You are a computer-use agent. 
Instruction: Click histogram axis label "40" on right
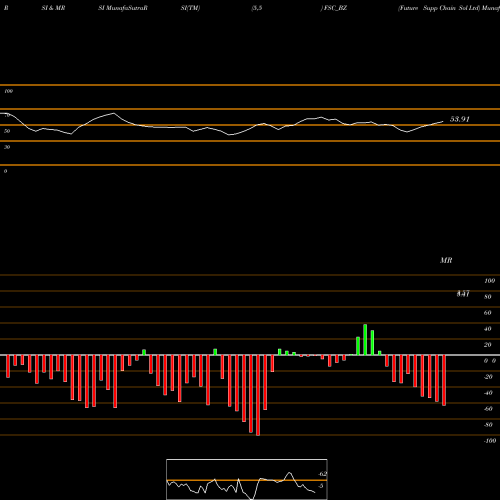coord(488,329)
